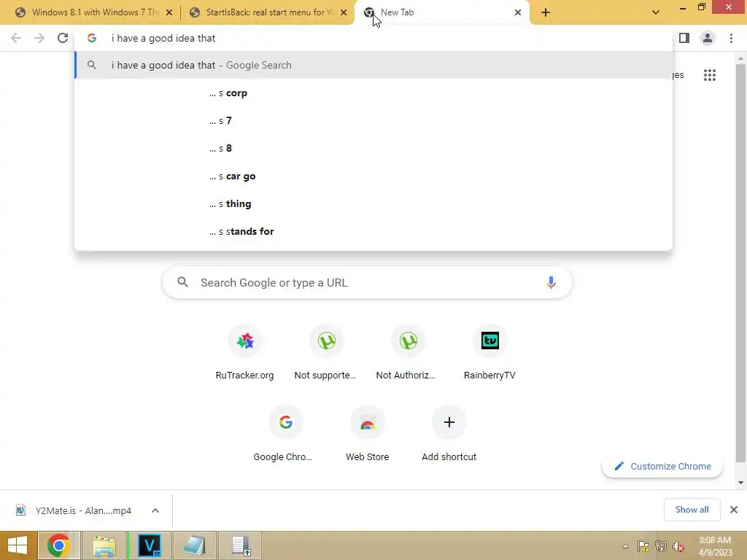Image resolution: width=747 pixels, height=560 pixels.
Task: Click Show all downloads button
Action: [x=692, y=510]
